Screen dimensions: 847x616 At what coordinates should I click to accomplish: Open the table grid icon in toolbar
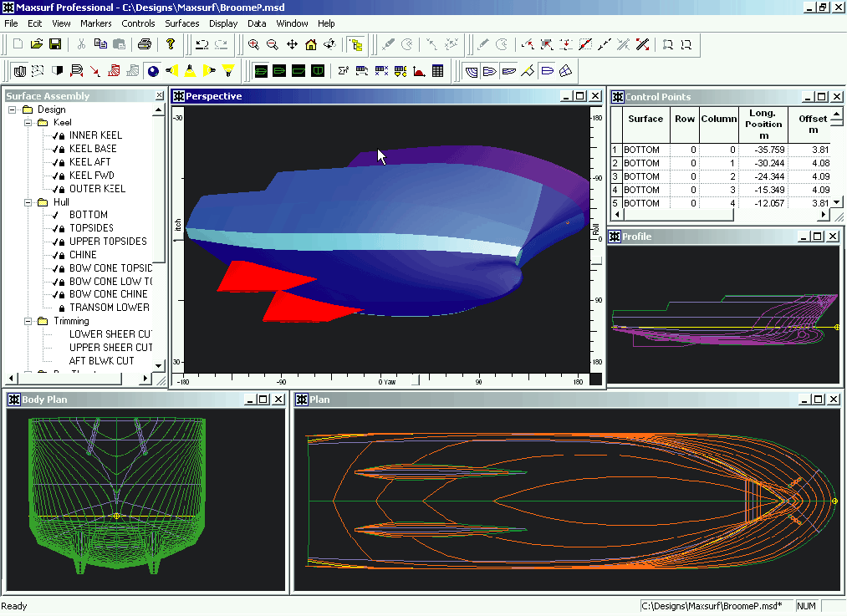pos(437,71)
